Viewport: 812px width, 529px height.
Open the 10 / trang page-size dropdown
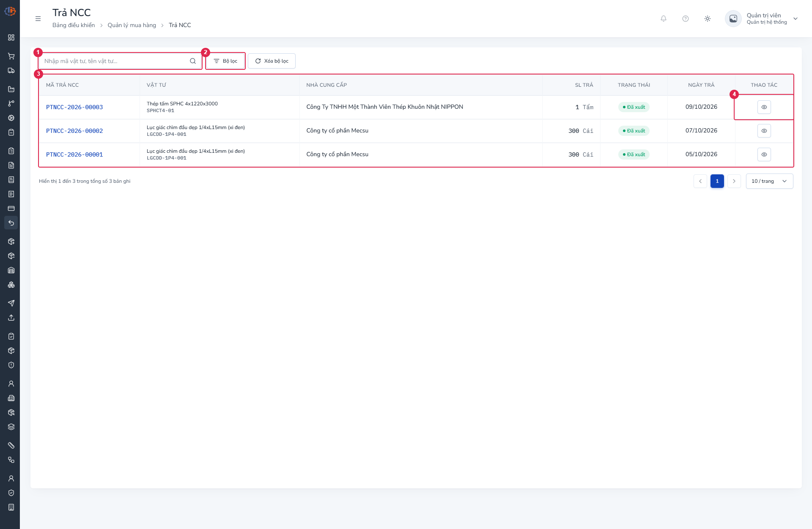[769, 181]
